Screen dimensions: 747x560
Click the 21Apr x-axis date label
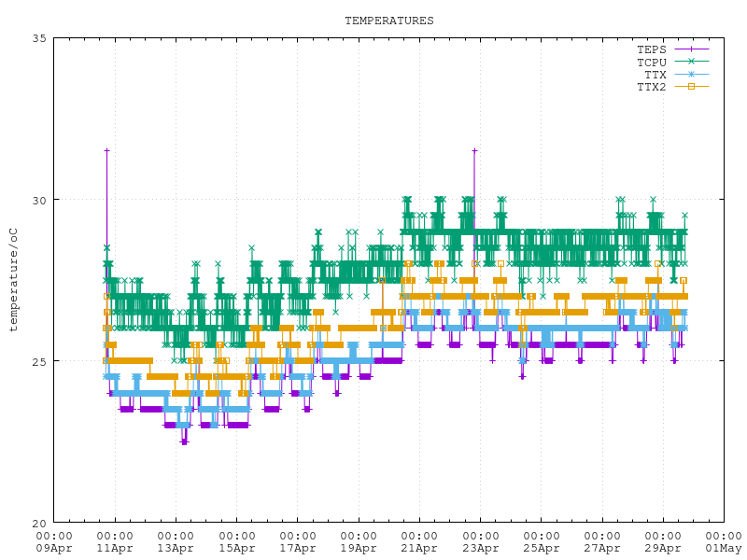coord(418,549)
